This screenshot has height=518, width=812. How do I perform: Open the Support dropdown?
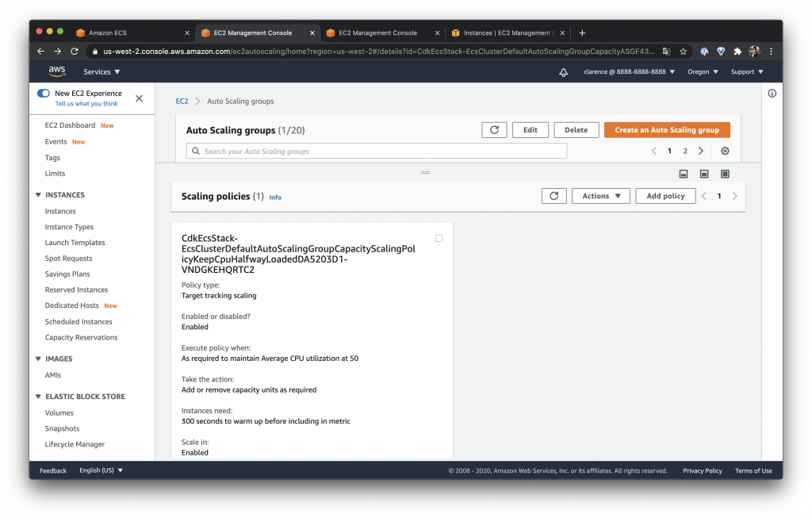click(x=747, y=72)
